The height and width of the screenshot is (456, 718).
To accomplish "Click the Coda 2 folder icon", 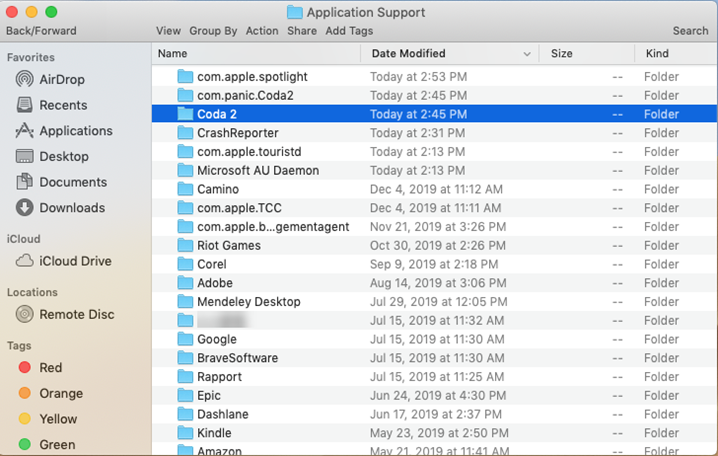I will (185, 114).
